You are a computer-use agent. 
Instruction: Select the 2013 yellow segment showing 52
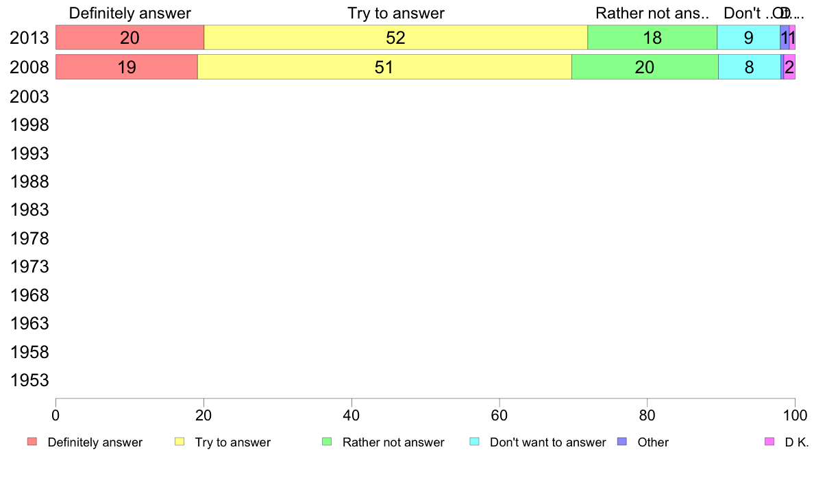(x=395, y=38)
